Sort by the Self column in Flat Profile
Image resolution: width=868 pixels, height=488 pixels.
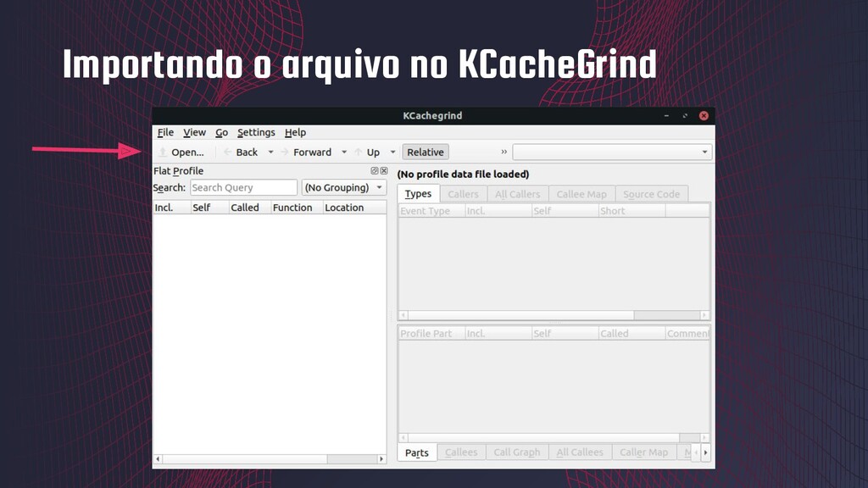(x=209, y=208)
